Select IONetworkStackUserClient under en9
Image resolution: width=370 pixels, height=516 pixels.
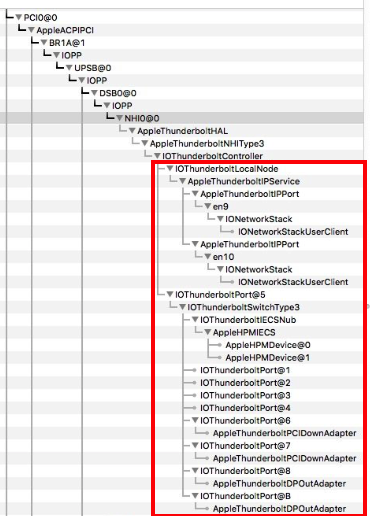[293, 232]
